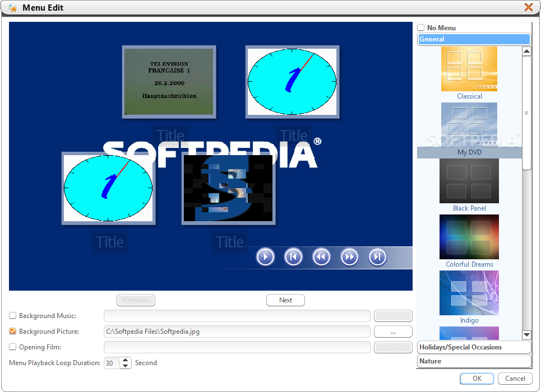Click the Next page button
The image size is (541, 392).
click(285, 300)
